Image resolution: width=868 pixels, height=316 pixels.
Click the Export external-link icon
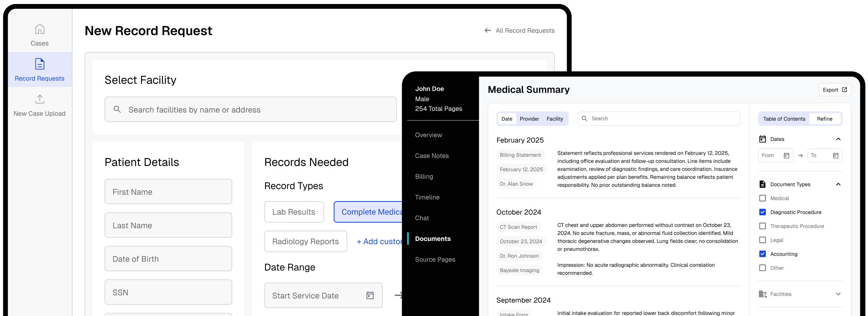point(844,90)
